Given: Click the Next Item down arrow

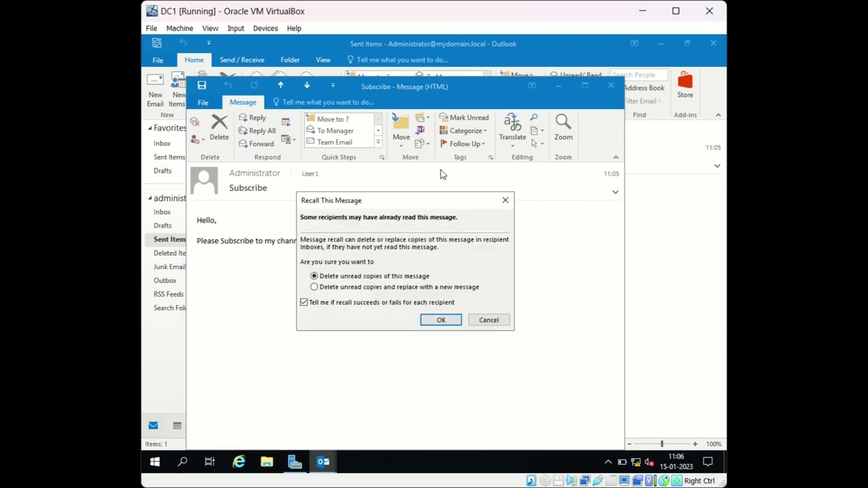Looking at the screenshot, I should (307, 85).
